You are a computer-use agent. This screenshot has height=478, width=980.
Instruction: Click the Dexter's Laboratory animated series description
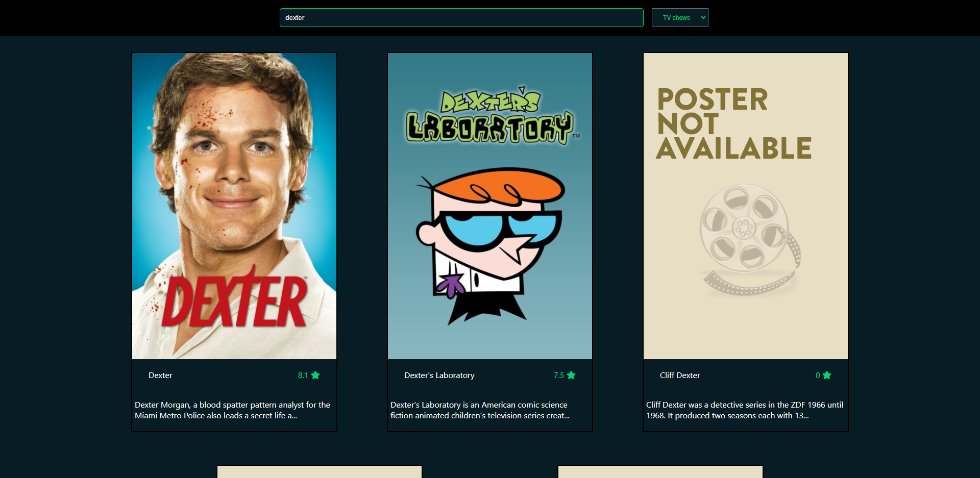coord(480,410)
